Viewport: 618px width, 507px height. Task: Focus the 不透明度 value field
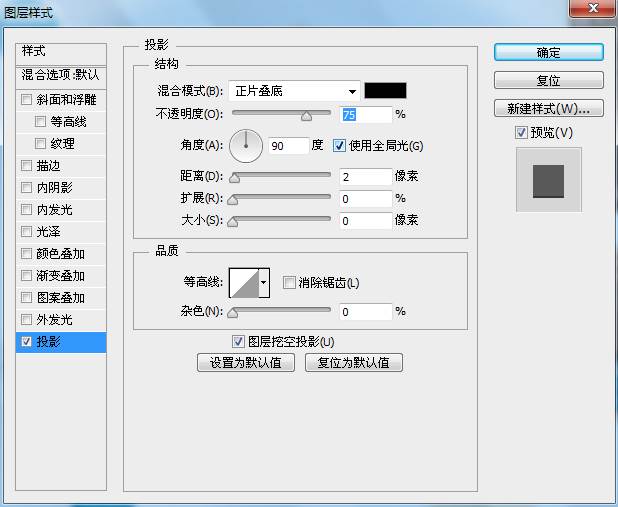[366, 115]
